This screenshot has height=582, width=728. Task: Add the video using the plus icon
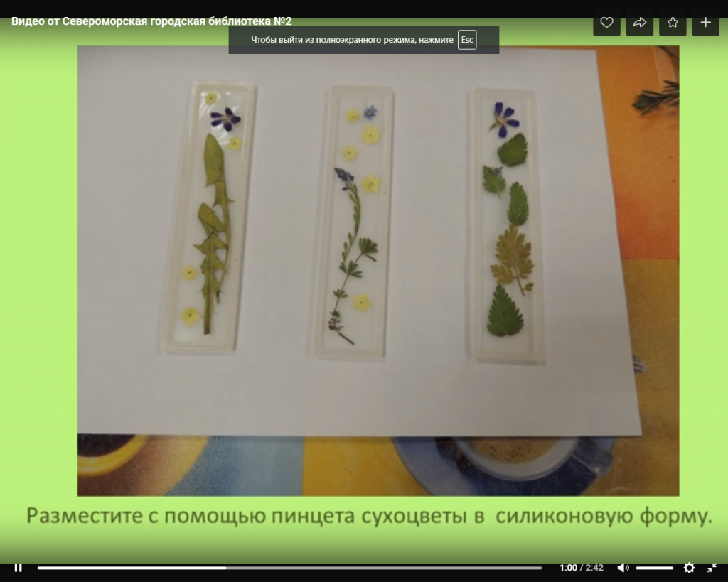tap(705, 23)
